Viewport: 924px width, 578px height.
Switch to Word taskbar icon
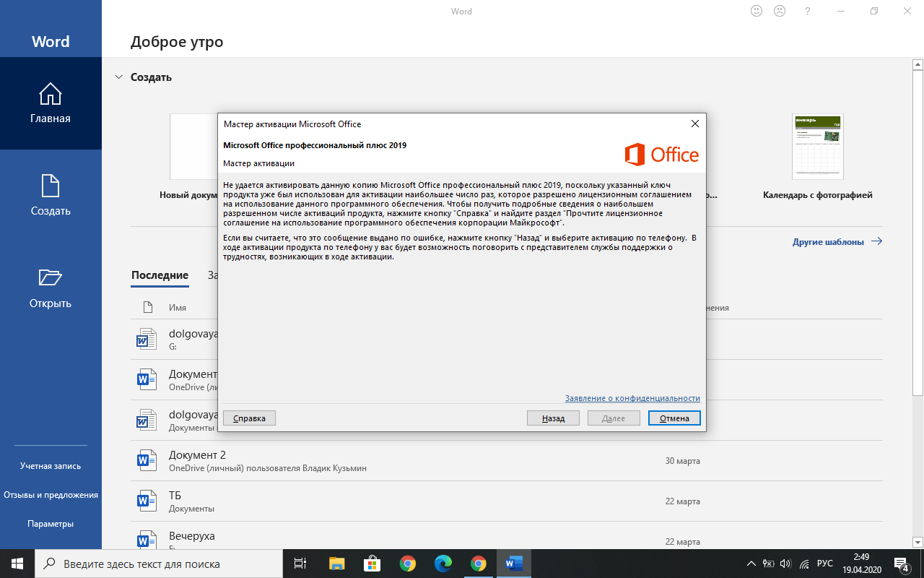514,564
